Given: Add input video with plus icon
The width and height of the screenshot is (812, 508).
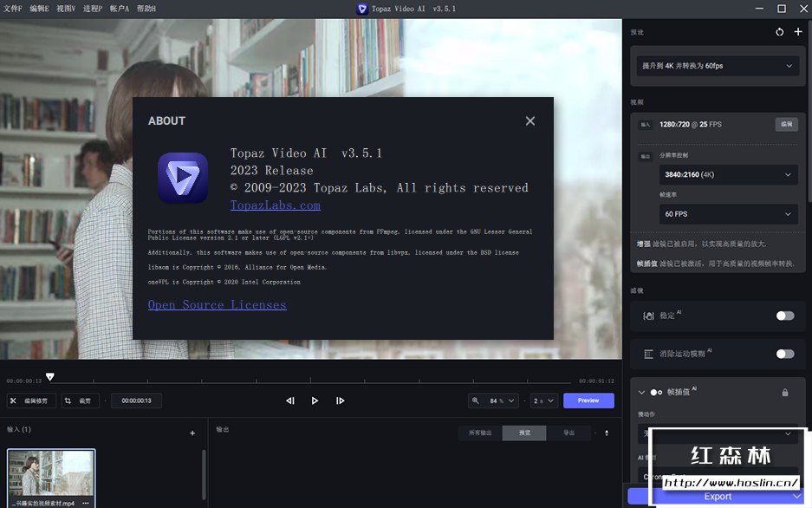Looking at the screenshot, I should (192, 433).
